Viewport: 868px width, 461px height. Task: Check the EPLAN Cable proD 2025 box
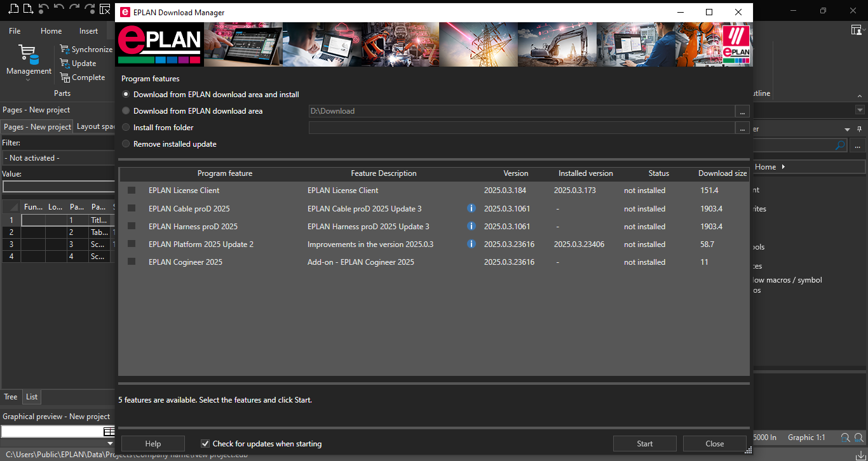click(132, 208)
